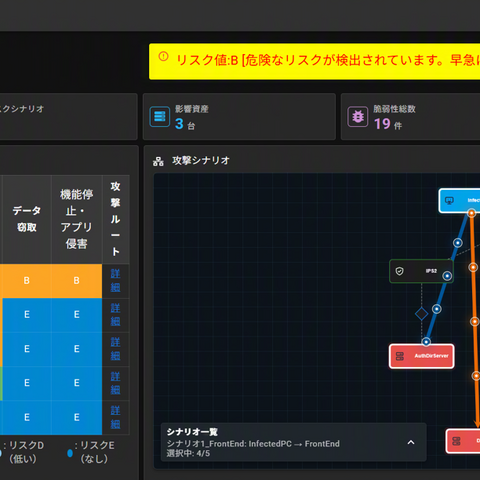Open the 詳細 link in the risk B row
Viewport: 480px width, 480px height.
(115, 281)
